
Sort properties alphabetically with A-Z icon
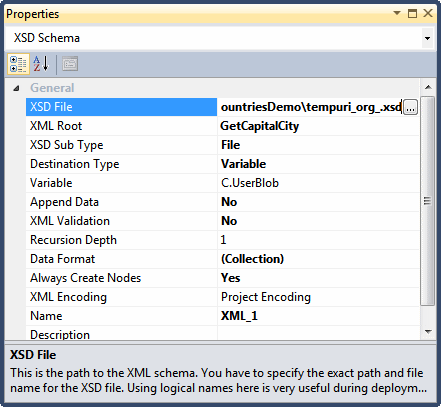click(x=41, y=64)
